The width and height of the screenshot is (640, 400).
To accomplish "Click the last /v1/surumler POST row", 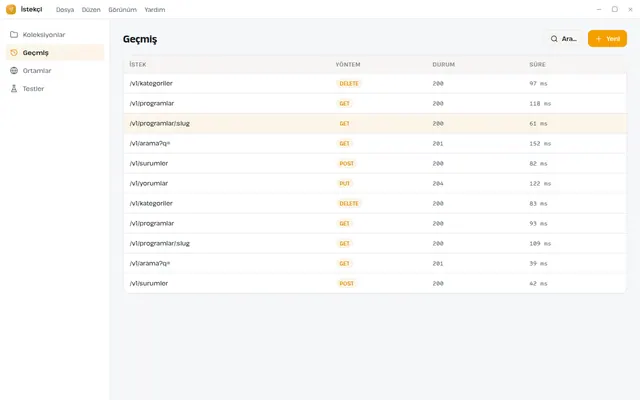I will tap(375, 283).
